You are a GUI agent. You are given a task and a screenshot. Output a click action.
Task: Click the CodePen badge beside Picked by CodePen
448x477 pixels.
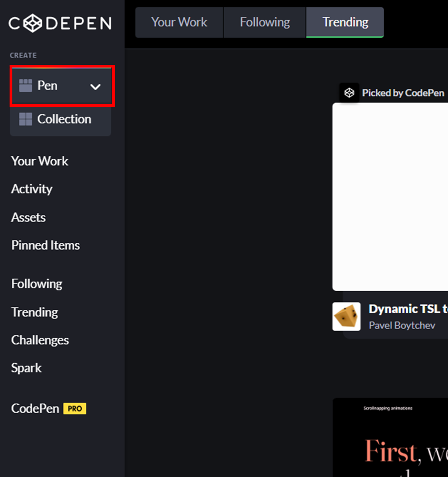point(349,93)
